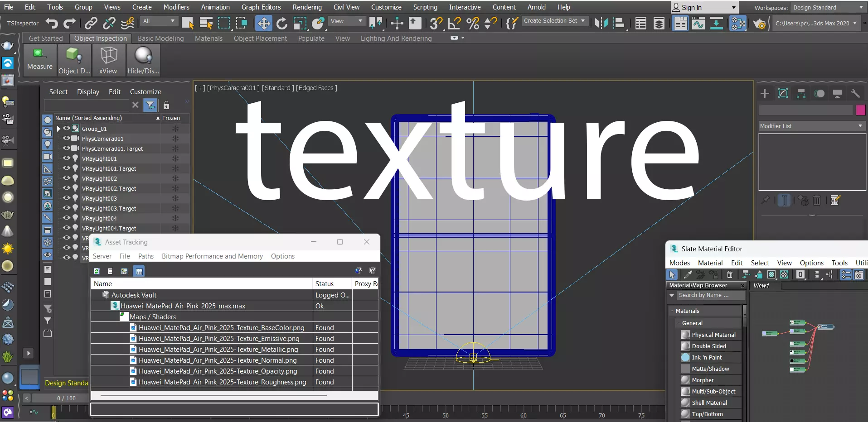This screenshot has width=868, height=422.
Task: Choose the Select Object tool
Action: pos(188,23)
